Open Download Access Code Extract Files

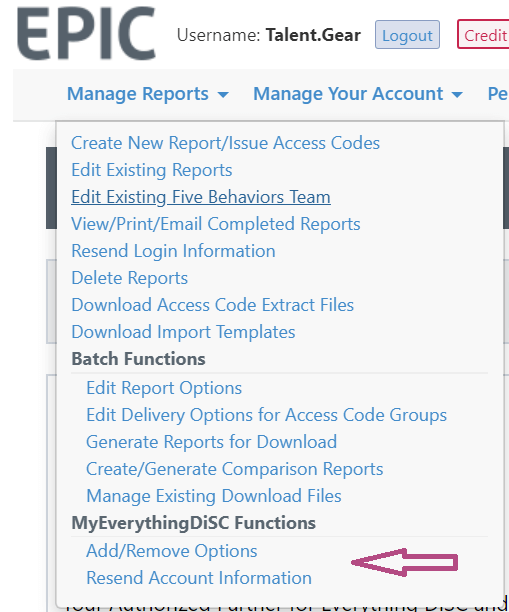212,305
